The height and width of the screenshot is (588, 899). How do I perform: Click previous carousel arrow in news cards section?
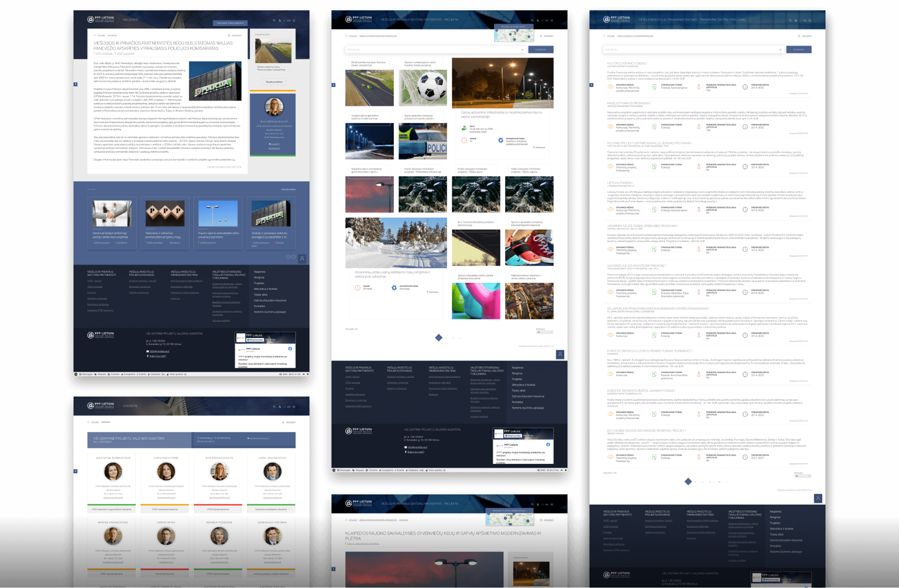point(288,257)
